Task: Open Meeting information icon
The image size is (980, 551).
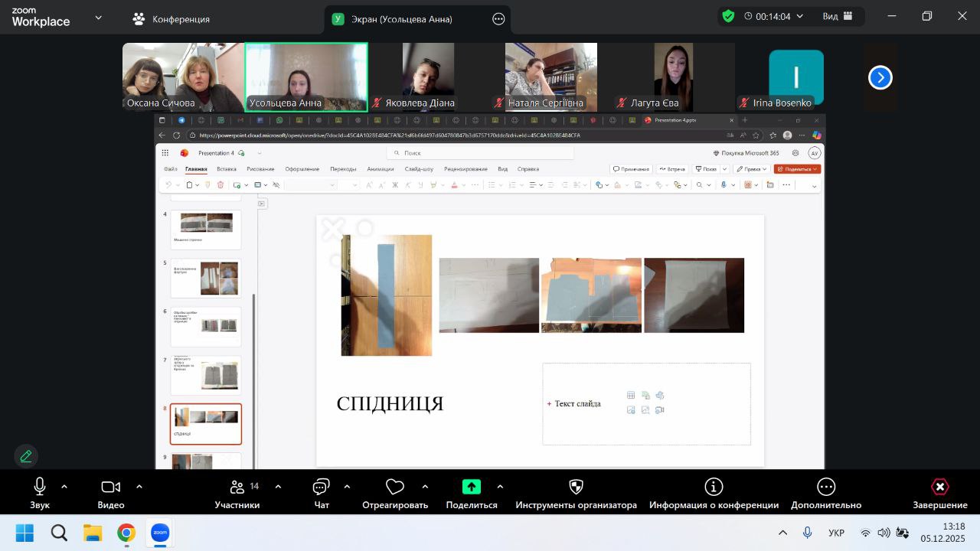Action: click(714, 487)
